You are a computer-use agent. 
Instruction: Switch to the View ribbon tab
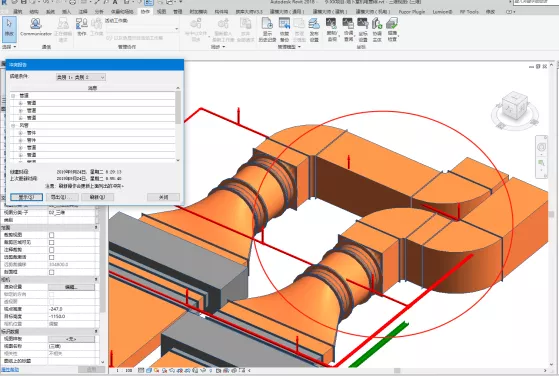[x=161, y=12]
